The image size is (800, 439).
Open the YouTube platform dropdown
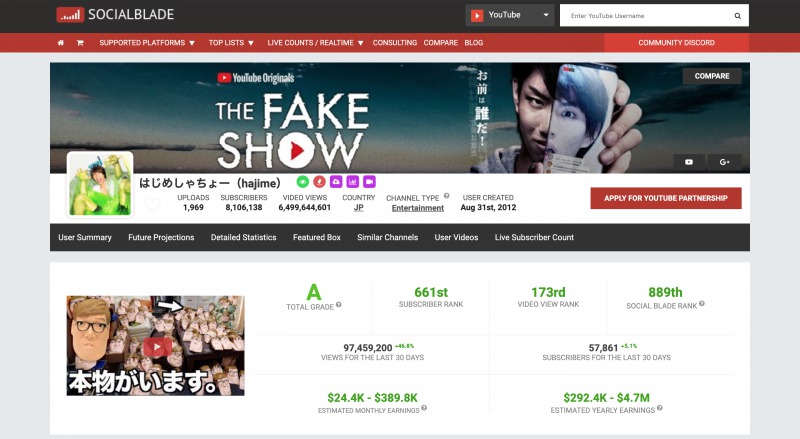click(x=510, y=15)
